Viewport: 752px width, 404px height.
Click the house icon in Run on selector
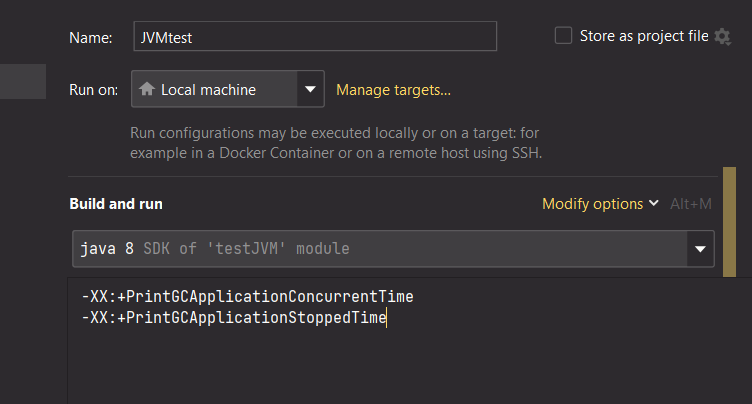147,90
